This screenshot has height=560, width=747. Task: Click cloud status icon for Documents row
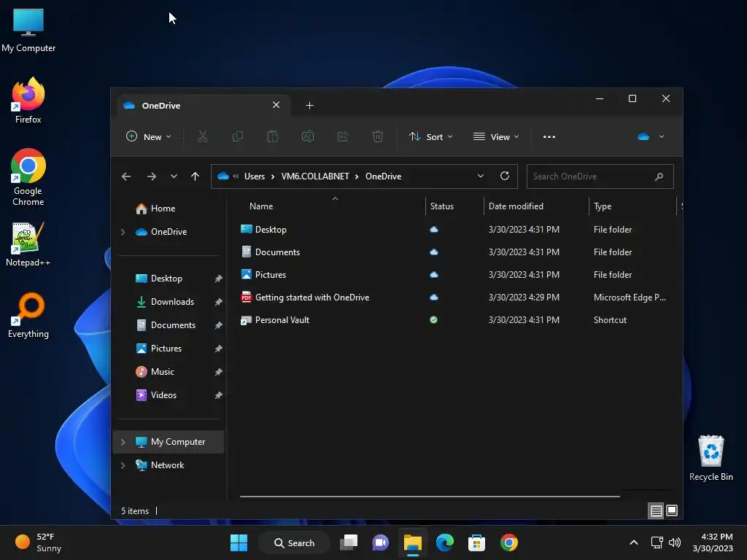(x=433, y=252)
